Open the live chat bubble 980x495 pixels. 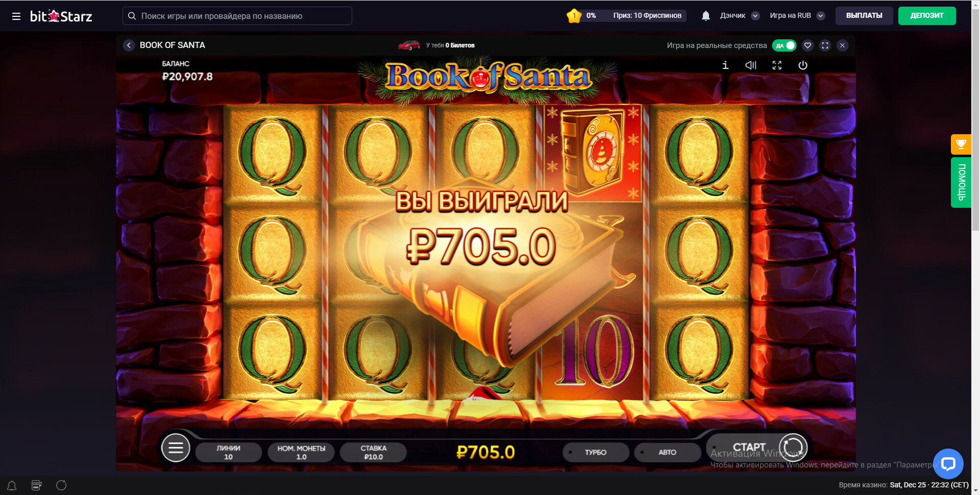[x=948, y=463]
